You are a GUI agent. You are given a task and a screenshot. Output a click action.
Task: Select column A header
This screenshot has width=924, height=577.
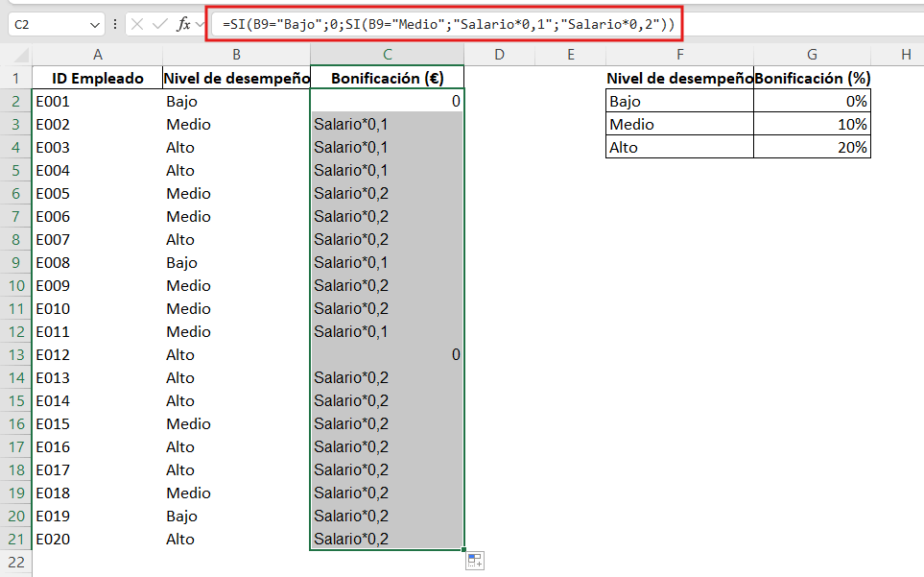[97, 55]
